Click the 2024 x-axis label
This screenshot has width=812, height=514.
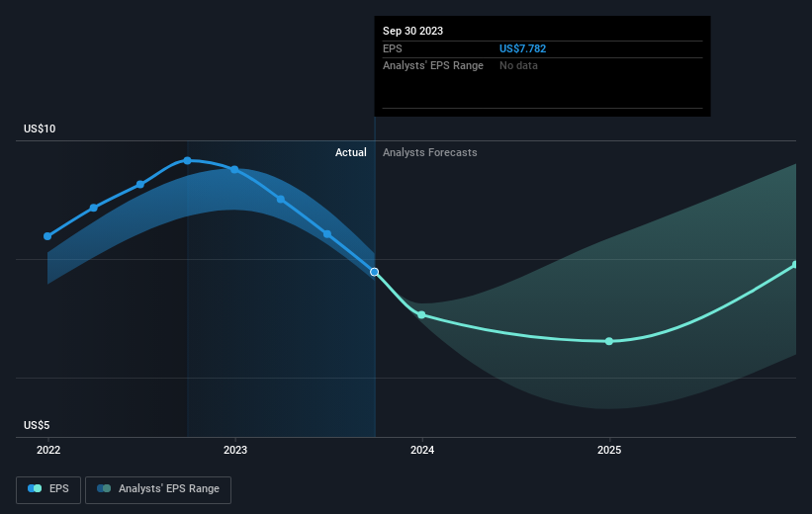point(422,451)
